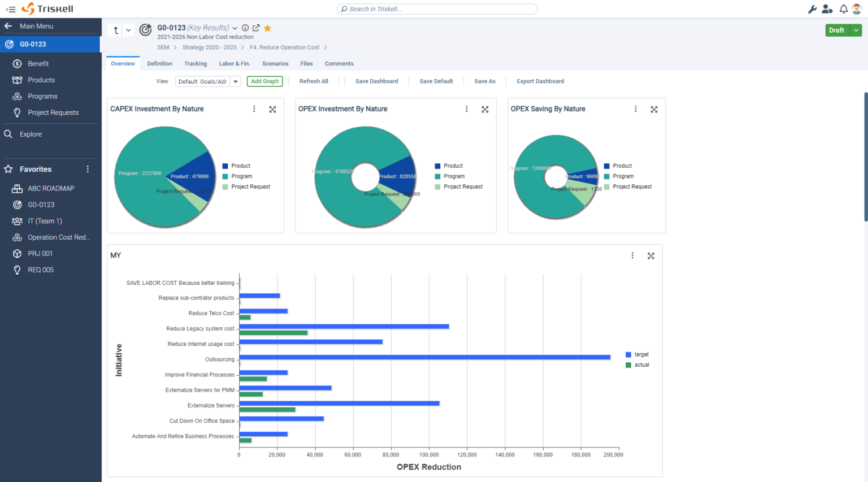Open Favorites options three-dot menu
Screen dimensions: 868x482
pos(88,169)
